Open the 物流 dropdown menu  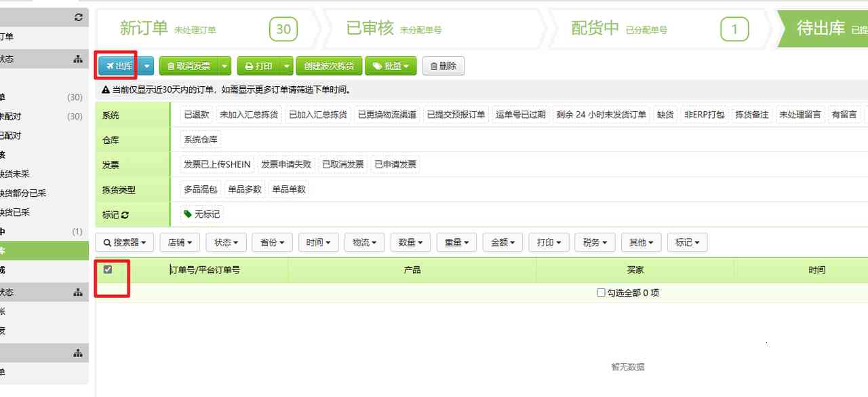364,242
